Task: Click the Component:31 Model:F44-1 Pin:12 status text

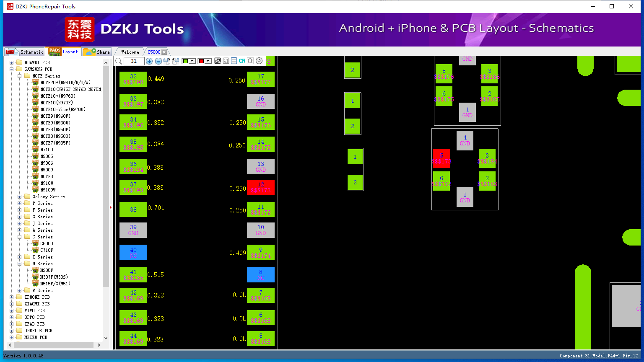Action: (598, 356)
